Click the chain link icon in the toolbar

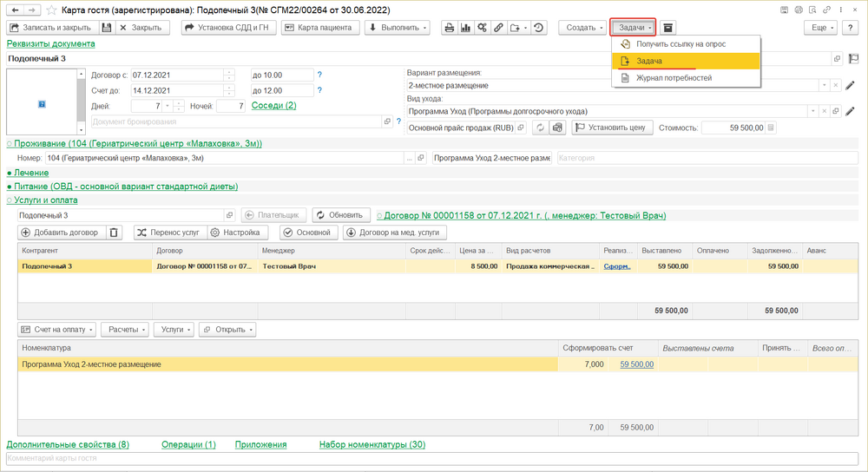[499, 28]
